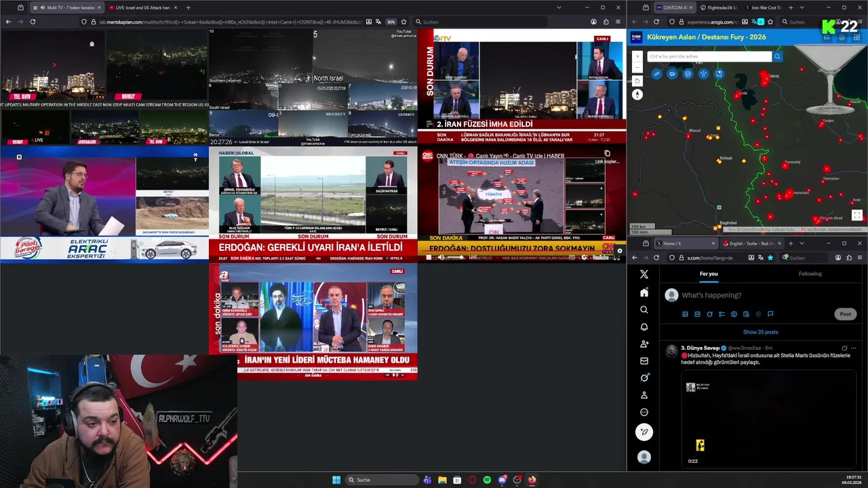The width and height of the screenshot is (868, 488).
Task: Open list all tabs dropdown in X window
Action: 802,243
